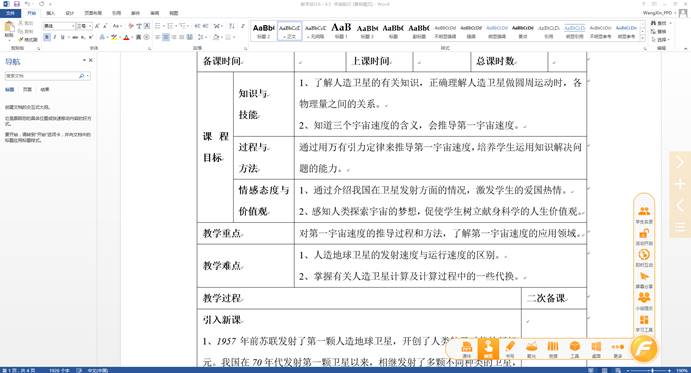Click the red font color icon
691x373 pixels.
pyautogui.click(x=126, y=37)
